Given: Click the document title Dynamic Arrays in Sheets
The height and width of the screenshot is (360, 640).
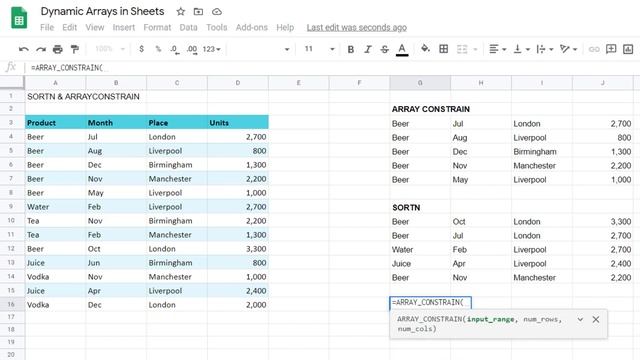Looking at the screenshot, I should click(102, 11).
